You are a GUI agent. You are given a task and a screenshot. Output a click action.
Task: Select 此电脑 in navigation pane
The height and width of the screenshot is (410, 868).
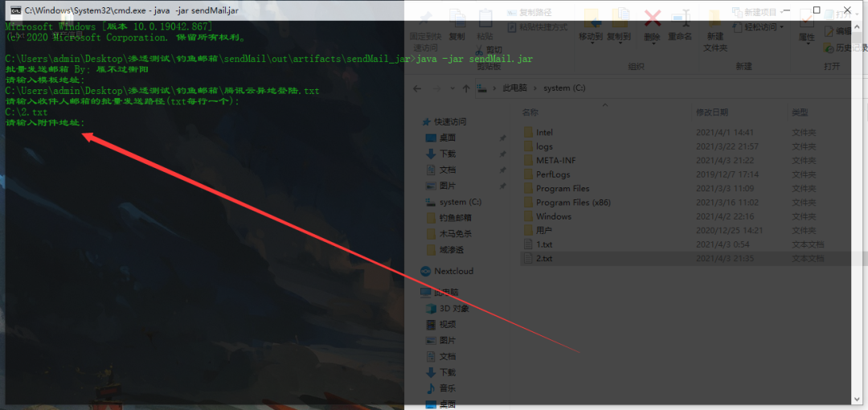439,292
